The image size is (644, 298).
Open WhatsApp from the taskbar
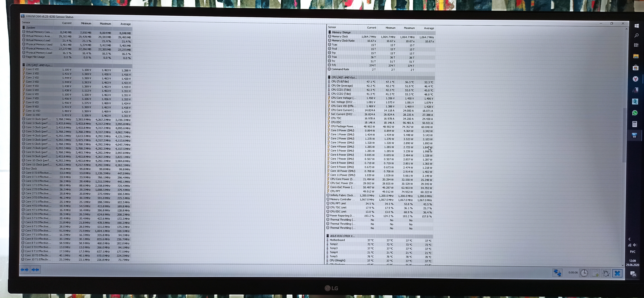coord(635,113)
